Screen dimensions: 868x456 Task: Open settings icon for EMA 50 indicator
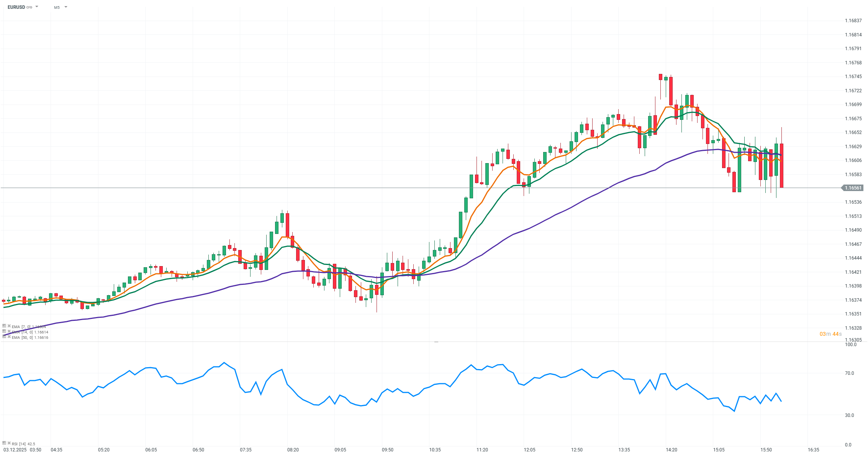point(4,337)
